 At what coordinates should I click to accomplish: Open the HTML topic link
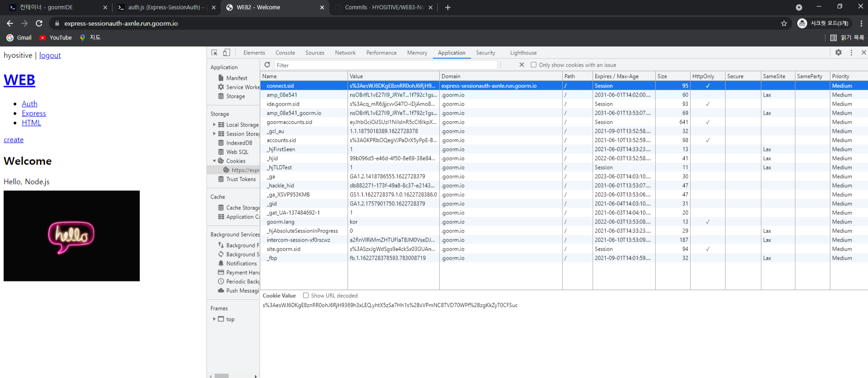click(31, 123)
